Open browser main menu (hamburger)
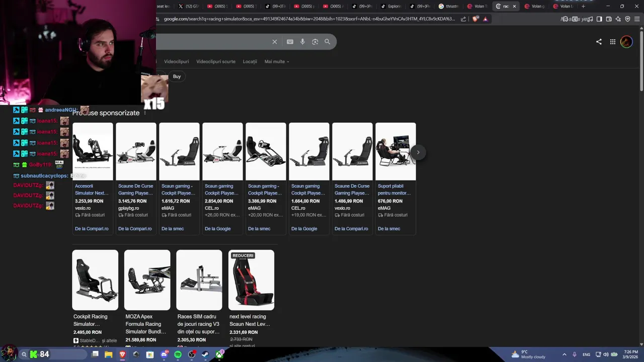This screenshot has width=644, height=362. click(x=637, y=19)
